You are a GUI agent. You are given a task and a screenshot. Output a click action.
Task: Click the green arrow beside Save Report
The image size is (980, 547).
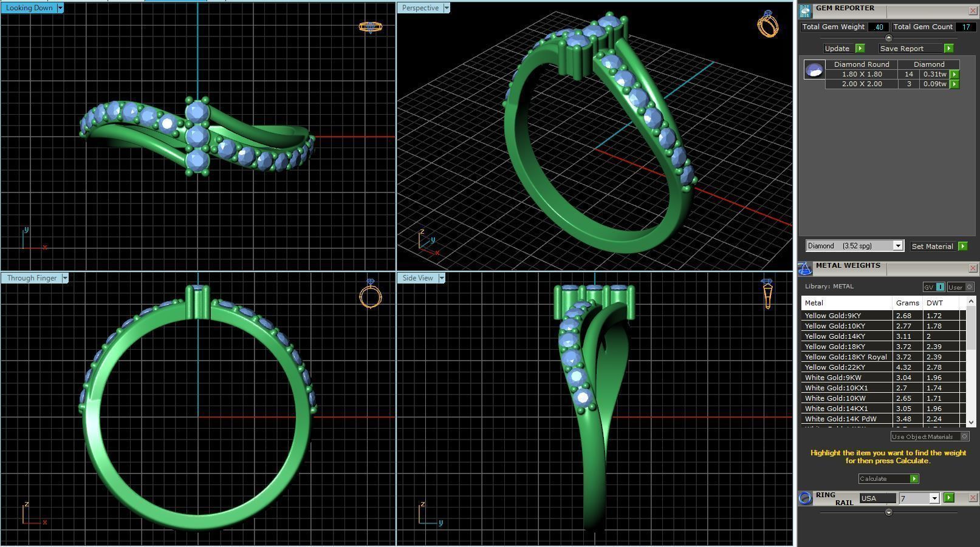click(x=949, y=49)
